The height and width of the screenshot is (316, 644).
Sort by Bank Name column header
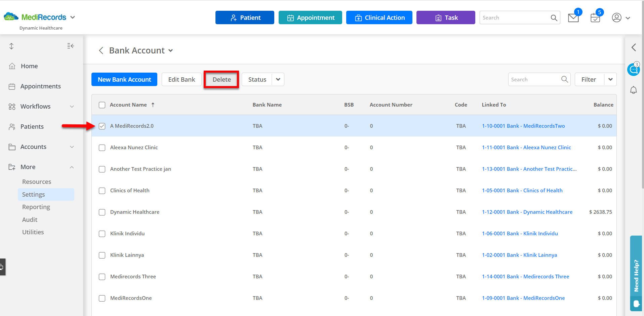[x=267, y=105]
